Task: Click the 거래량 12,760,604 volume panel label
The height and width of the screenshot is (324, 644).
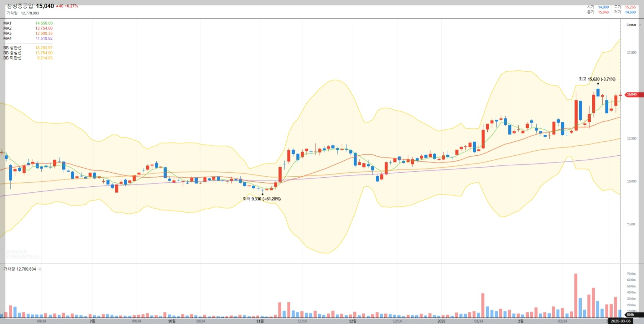Action: (20, 269)
